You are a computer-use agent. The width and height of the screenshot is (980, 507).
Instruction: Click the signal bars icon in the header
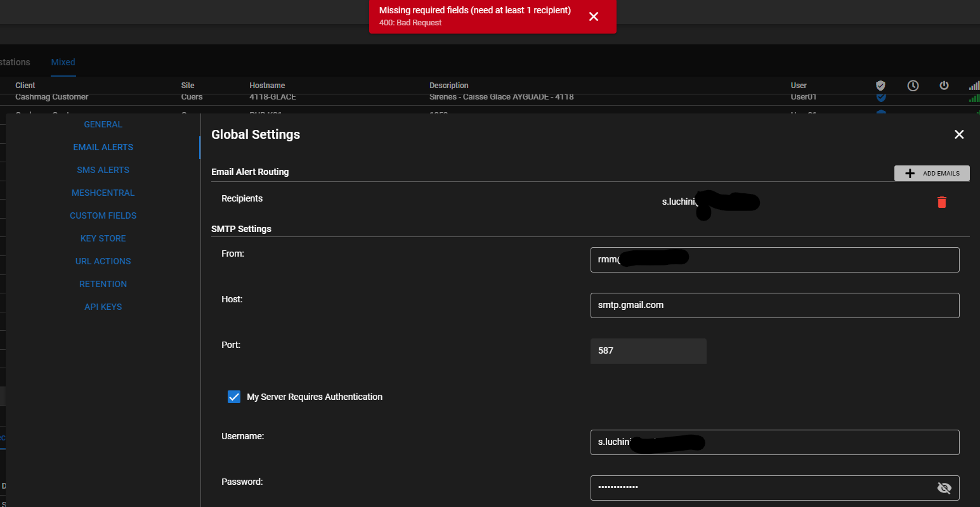[974, 84]
